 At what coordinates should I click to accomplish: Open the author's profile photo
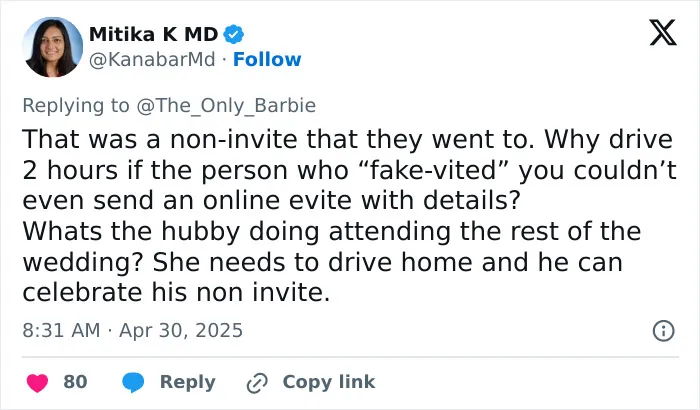pyautogui.click(x=53, y=47)
